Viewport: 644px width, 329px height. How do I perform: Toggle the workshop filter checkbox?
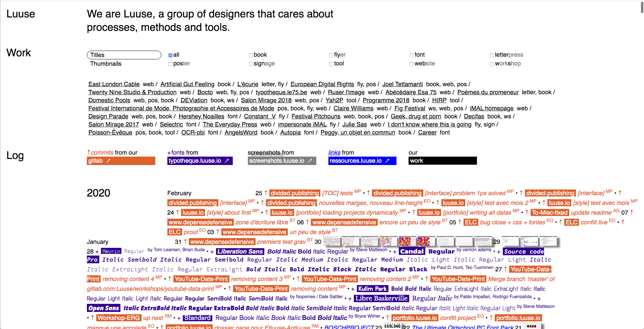tap(492, 64)
